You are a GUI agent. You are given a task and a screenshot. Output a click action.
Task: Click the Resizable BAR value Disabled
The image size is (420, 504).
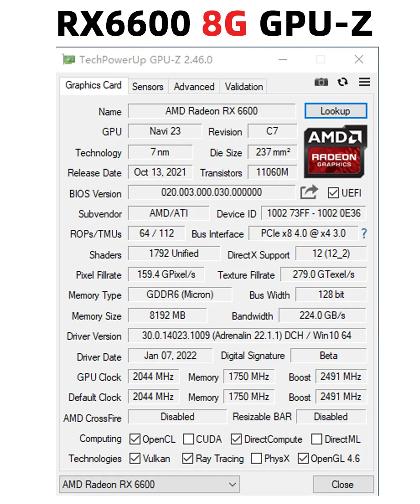tap(331, 417)
